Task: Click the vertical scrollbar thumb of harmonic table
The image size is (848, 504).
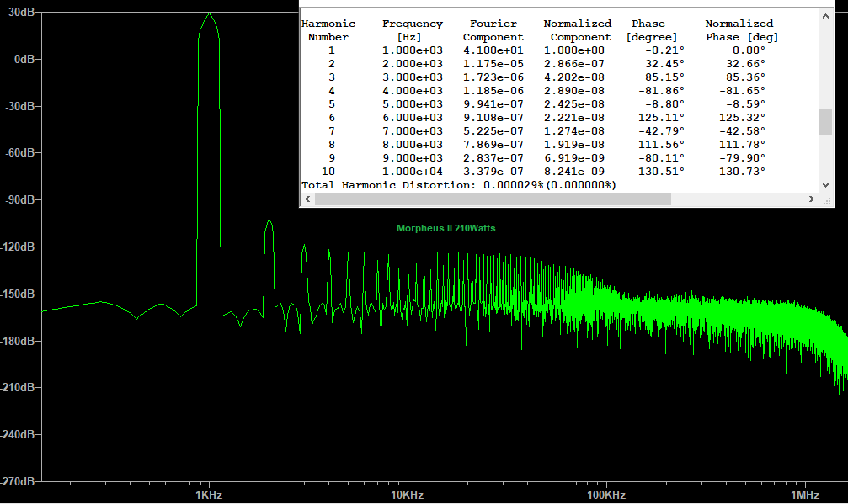Action: [825, 122]
